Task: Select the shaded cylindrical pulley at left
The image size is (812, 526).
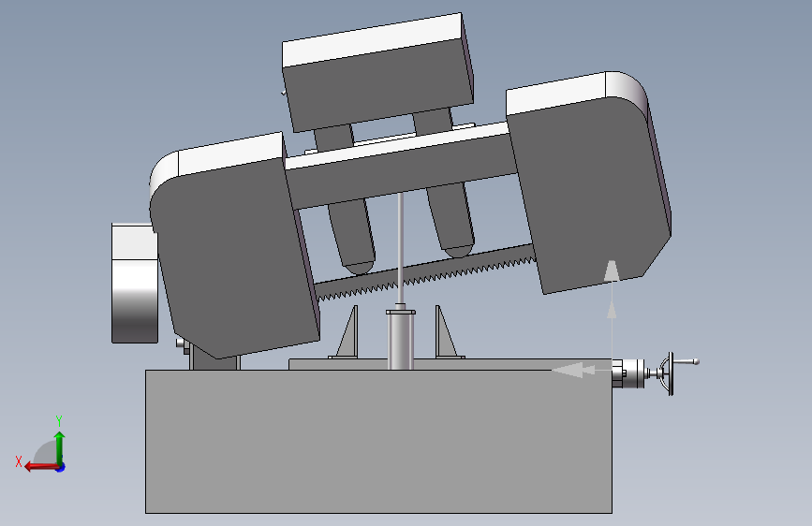Action: (x=135, y=284)
